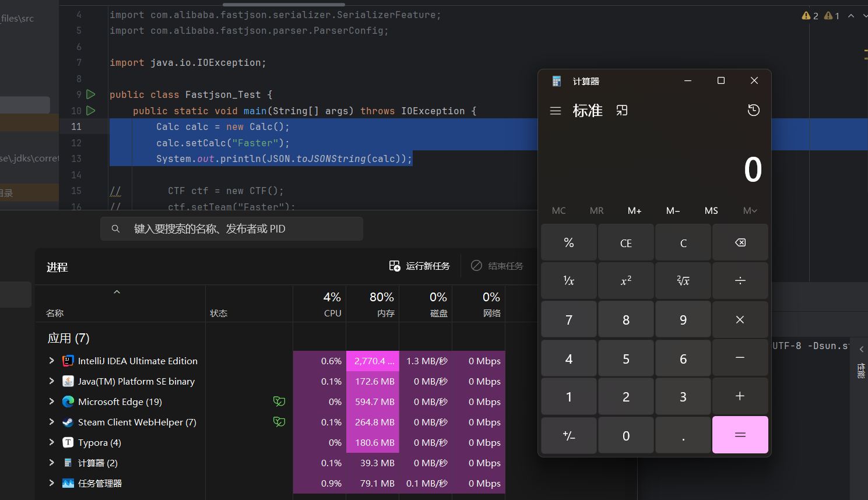
Task: Click digit 7 on the Calculator
Action: point(569,319)
